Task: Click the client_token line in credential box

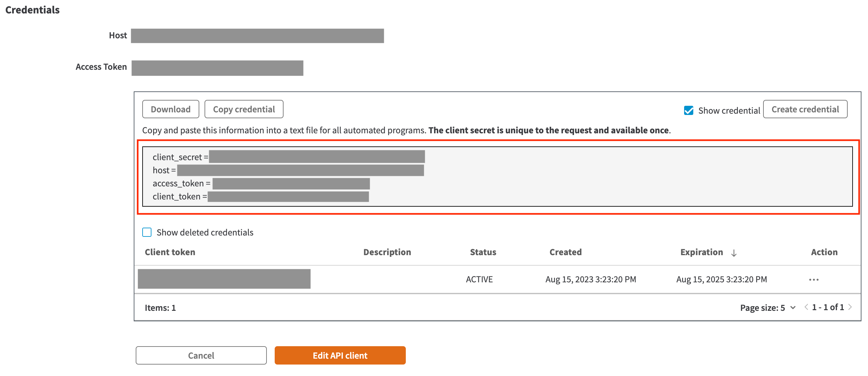Action: coord(261,197)
